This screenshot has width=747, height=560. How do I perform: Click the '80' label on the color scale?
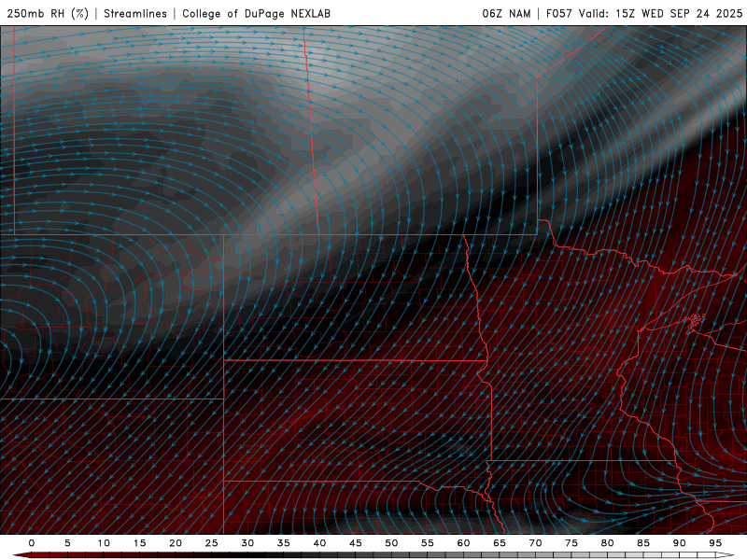(x=607, y=543)
